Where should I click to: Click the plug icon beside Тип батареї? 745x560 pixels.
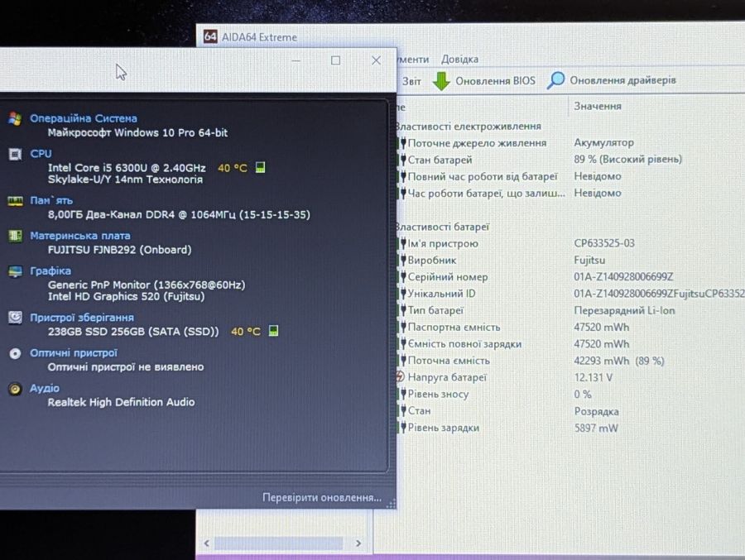[x=403, y=311]
